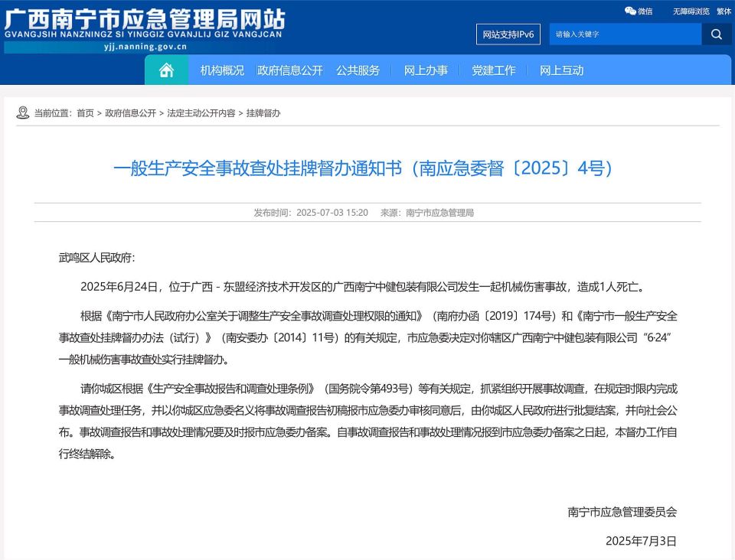Click the search magnifier icon button
Image resolution: width=735 pixels, height=560 pixels.
pyautogui.click(x=717, y=34)
